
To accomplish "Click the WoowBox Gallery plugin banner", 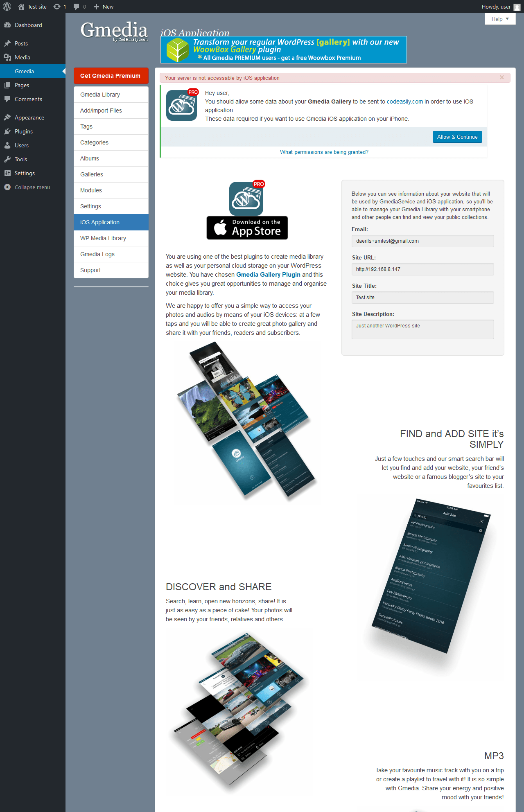I will pos(284,50).
